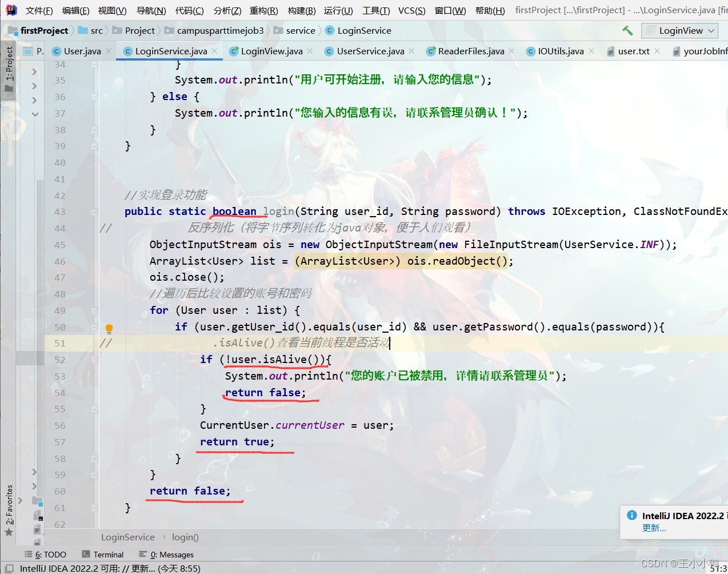Switch to the LoginView.java tab
Image resolution: width=728 pixels, height=574 pixels.
coord(271,51)
